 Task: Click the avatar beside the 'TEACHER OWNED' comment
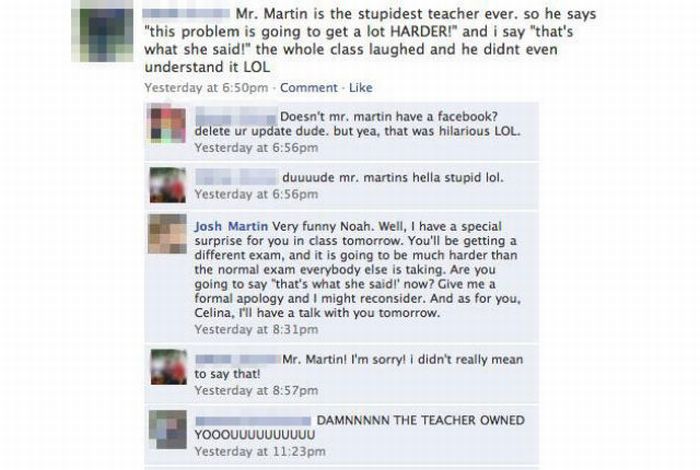(x=168, y=429)
